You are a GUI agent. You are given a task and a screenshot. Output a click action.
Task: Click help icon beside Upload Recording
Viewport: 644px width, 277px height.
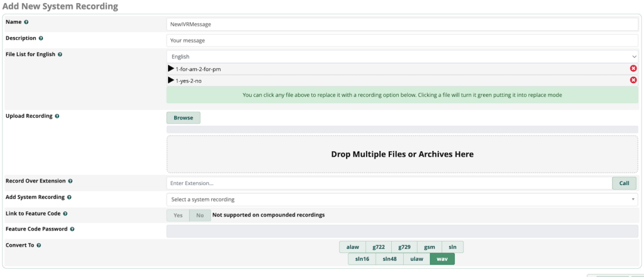[57, 116]
